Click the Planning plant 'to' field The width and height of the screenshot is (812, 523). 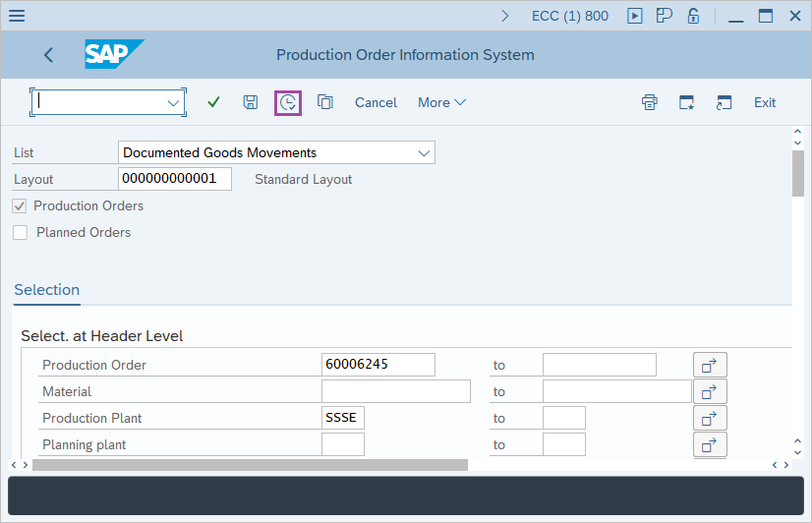tap(564, 444)
